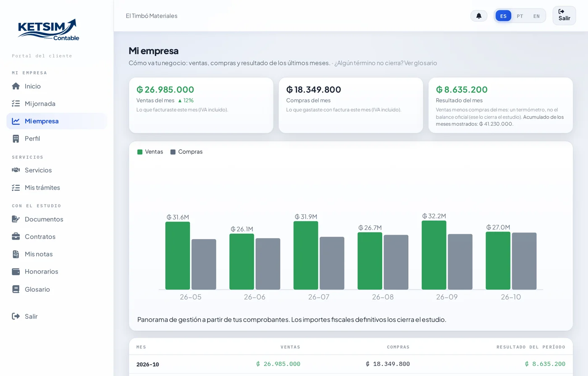Image resolution: width=588 pixels, height=376 pixels.
Task: Click the top-right Salir button
Action: pos(564,16)
